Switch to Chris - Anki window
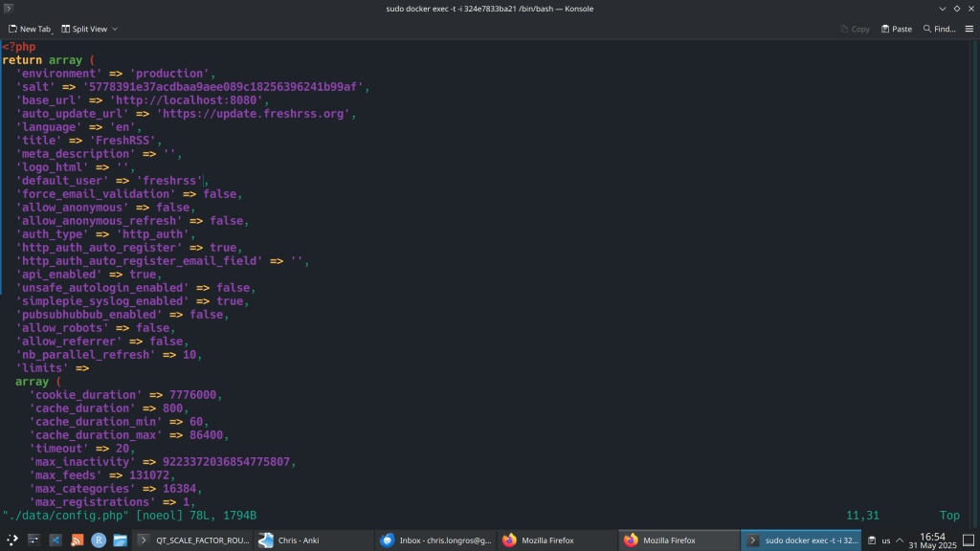The height and width of the screenshot is (551, 980). tap(311, 540)
